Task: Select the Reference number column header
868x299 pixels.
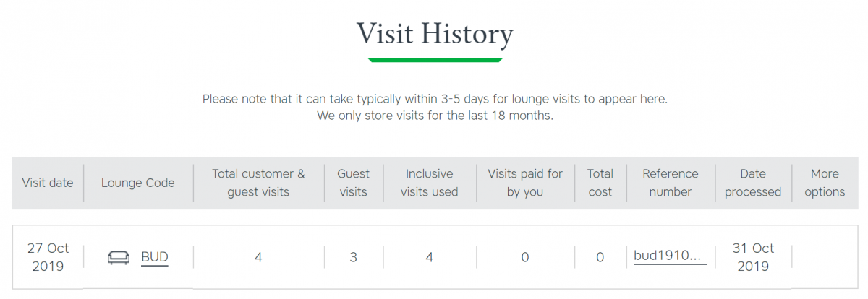Action: (671, 183)
